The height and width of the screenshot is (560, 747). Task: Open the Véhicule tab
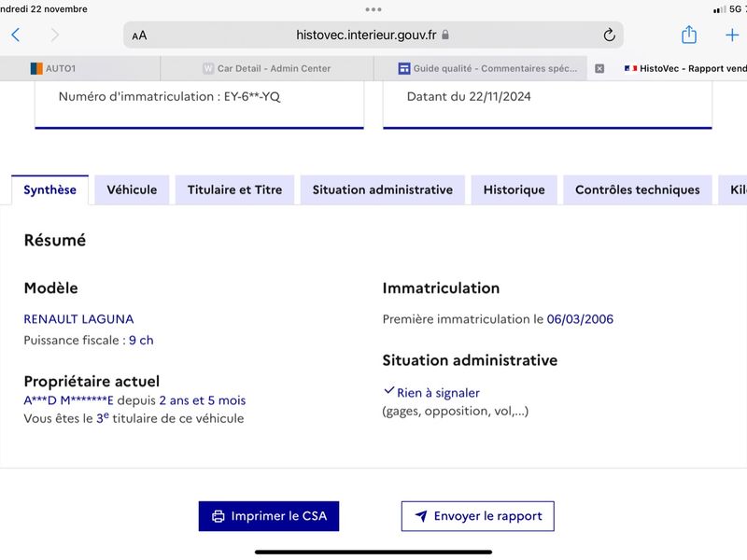point(132,189)
